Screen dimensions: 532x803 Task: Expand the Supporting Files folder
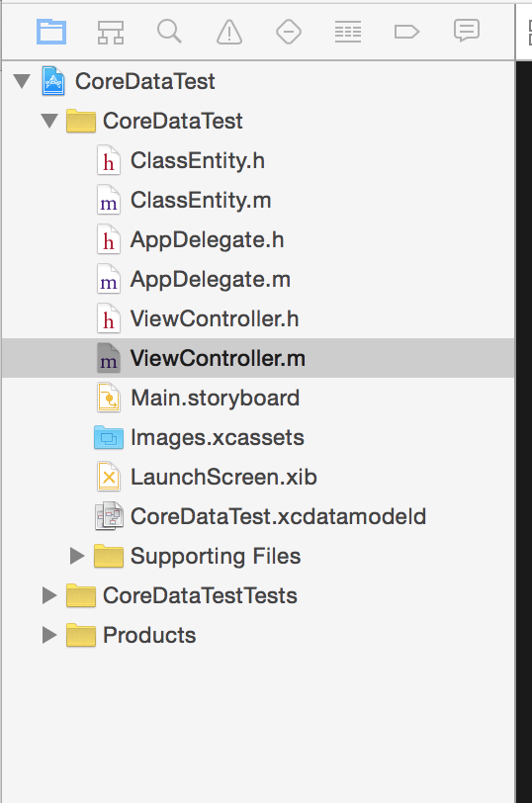point(77,556)
